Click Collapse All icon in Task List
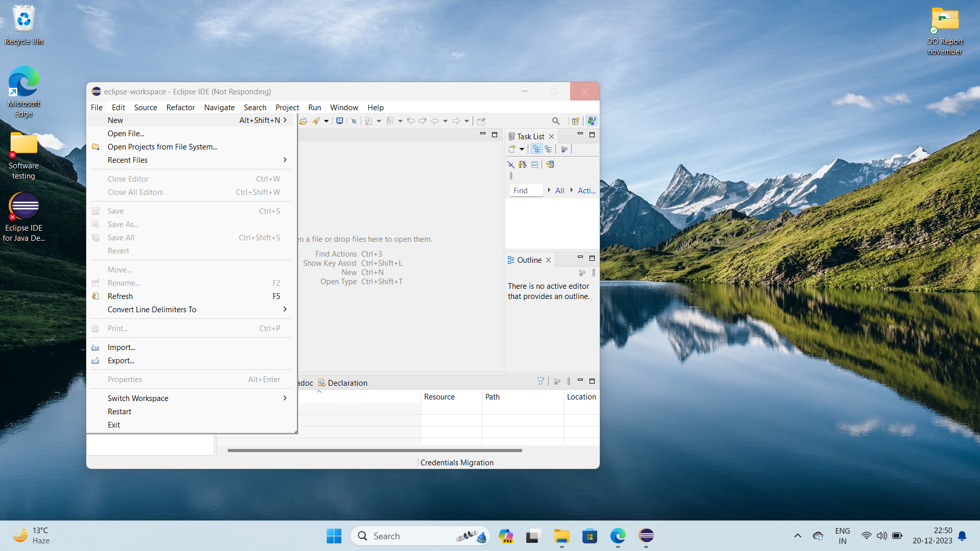Screen dimensions: 980x551 pyautogui.click(x=534, y=164)
